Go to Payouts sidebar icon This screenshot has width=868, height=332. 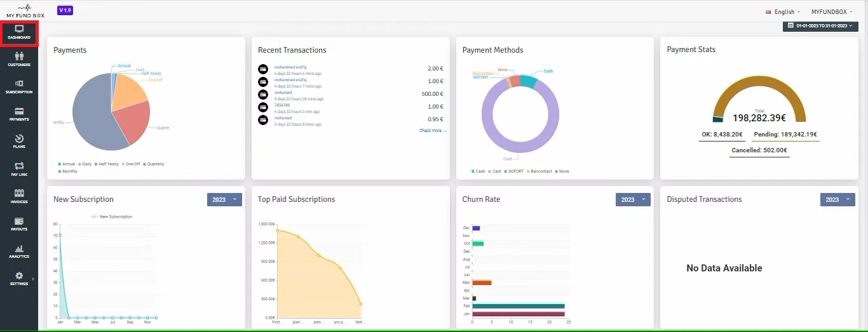(19, 221)
